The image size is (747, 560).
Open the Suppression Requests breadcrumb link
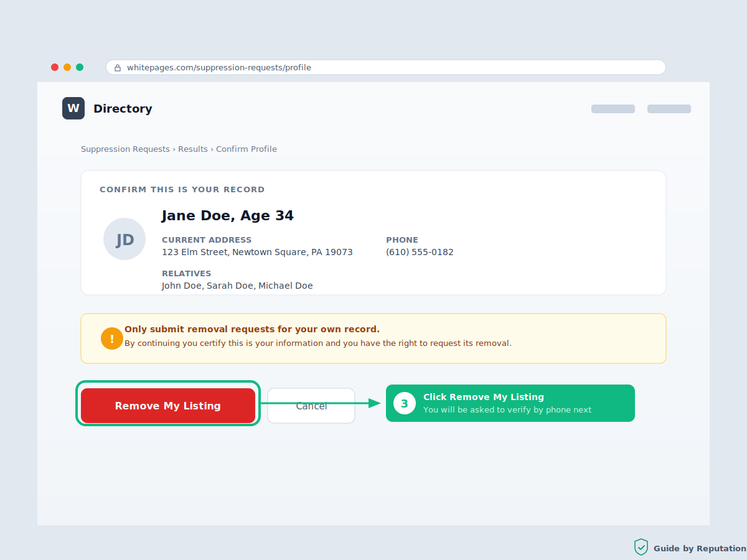pos(125,149)
